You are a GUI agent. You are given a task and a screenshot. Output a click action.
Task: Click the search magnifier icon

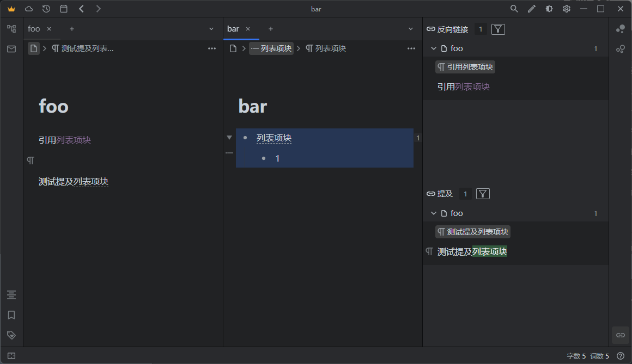pyautogui.click(x=514, y=9)
